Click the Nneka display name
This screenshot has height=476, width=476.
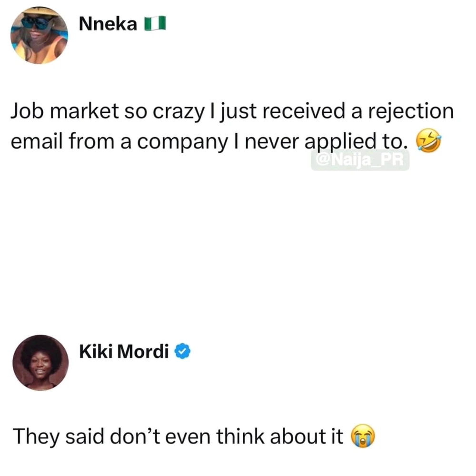(108, 24)
